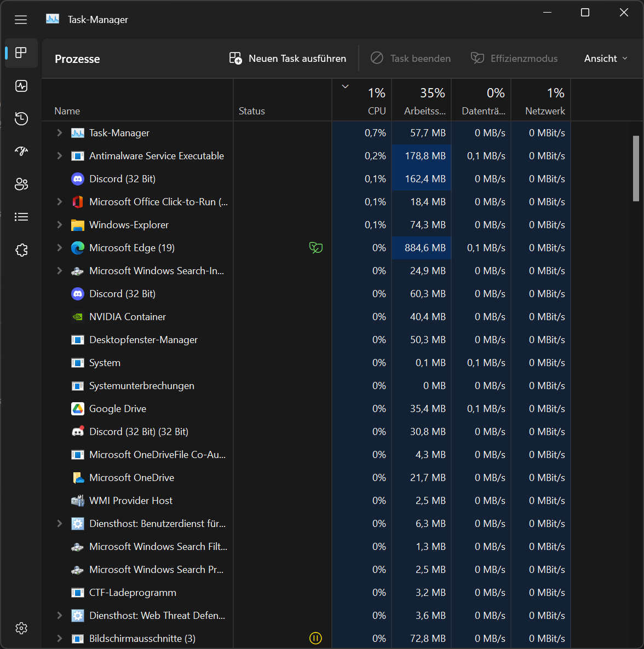This screenshot has height=649, width=644.
Task: Select the Systemunterbrechungen process row
Action: point(307,386)
